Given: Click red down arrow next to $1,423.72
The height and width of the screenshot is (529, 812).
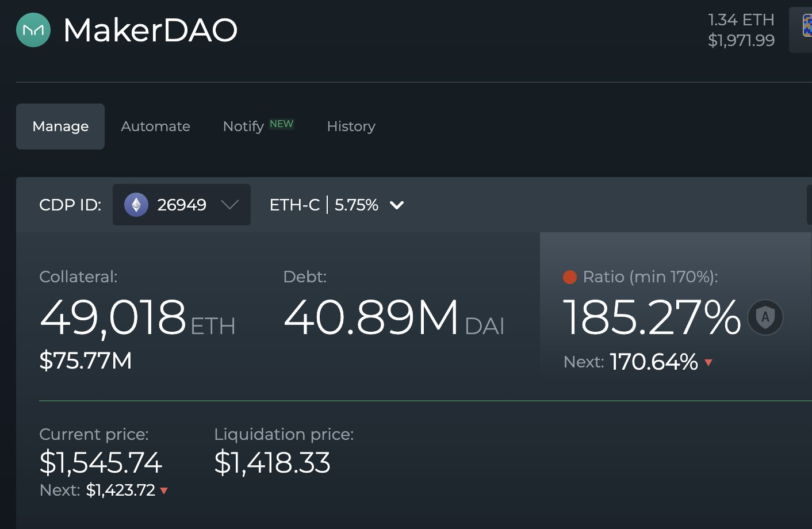Looking at the screenshot, I should (164, 490).
